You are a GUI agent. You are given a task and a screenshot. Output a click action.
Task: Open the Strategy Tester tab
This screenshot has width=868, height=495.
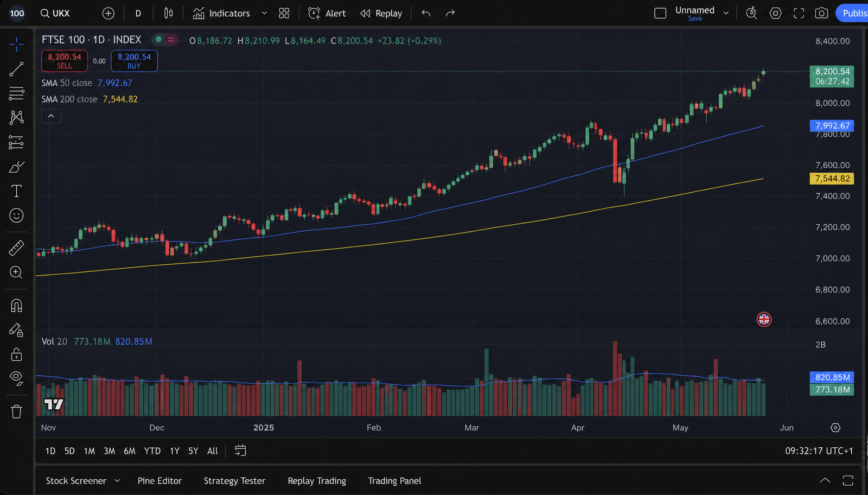click(234, 481)
